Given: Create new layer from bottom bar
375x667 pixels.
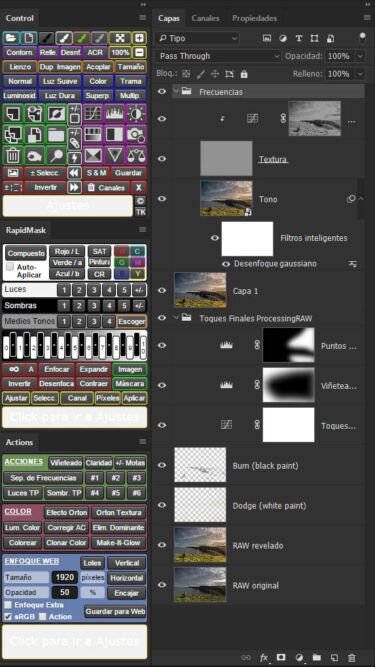Looking at the screenshot, I should click(x=334, y=658).
